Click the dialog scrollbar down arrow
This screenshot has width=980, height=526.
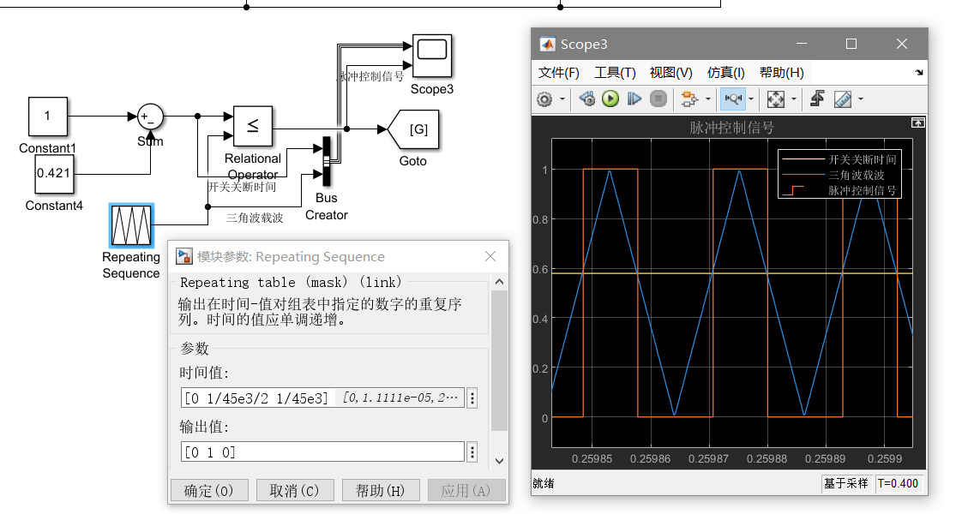tap(499, 461)
